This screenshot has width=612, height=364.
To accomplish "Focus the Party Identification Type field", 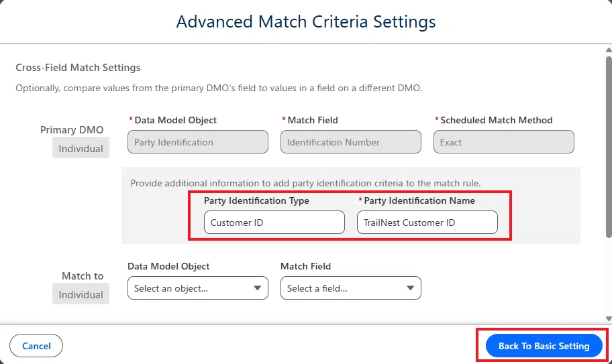I will [274, 223].
